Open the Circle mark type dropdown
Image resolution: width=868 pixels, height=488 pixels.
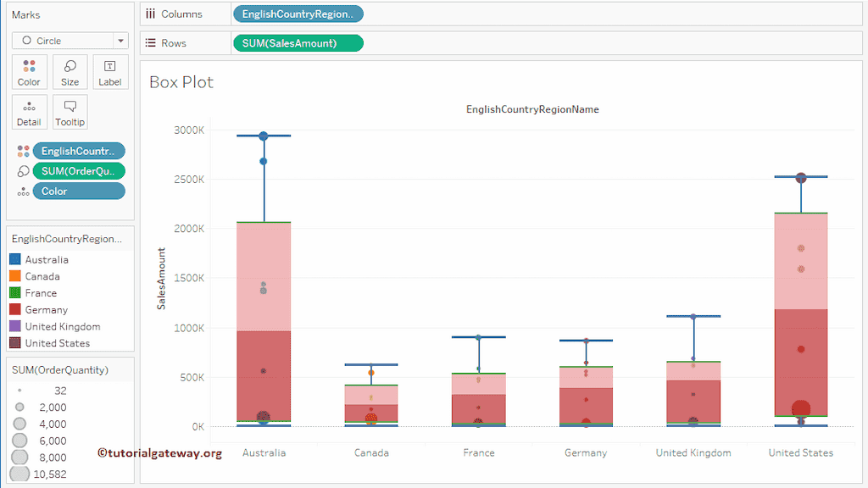click(70, 41)
